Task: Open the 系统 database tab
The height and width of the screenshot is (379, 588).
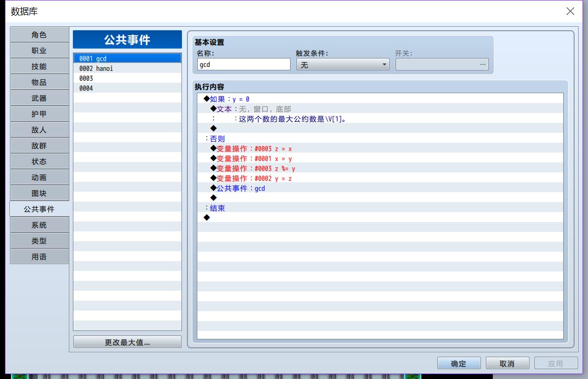Action: [39, 225]
